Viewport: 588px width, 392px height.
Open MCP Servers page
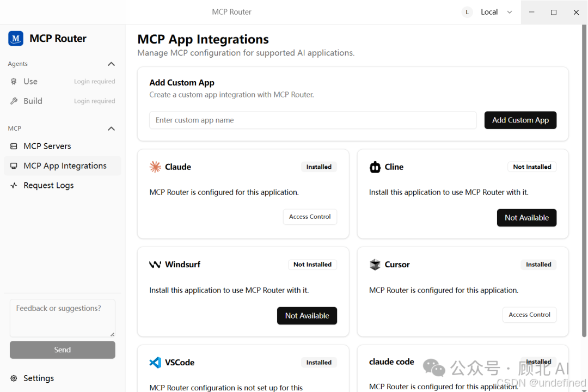click(62, 146)
